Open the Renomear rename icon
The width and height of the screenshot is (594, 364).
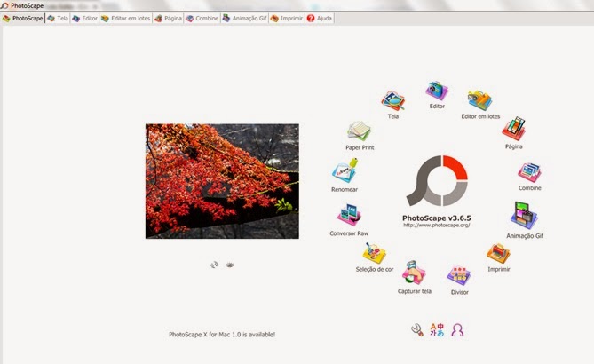(345, 170)
